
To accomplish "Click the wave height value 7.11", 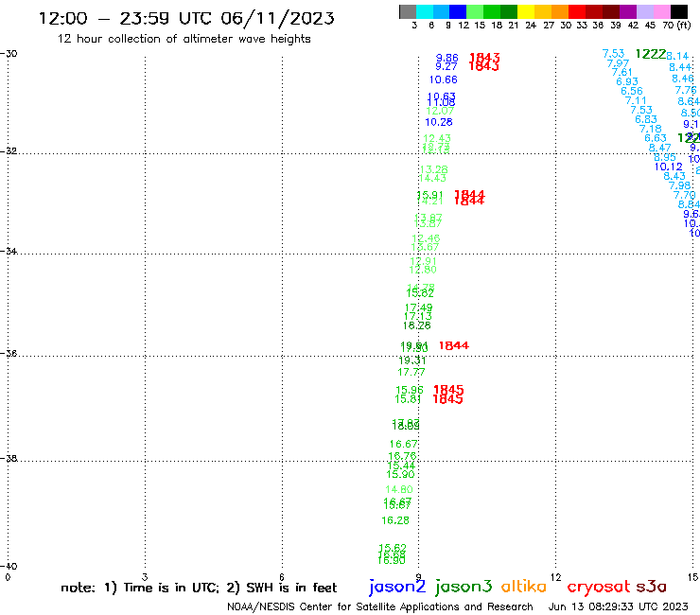I will [636, 100].
